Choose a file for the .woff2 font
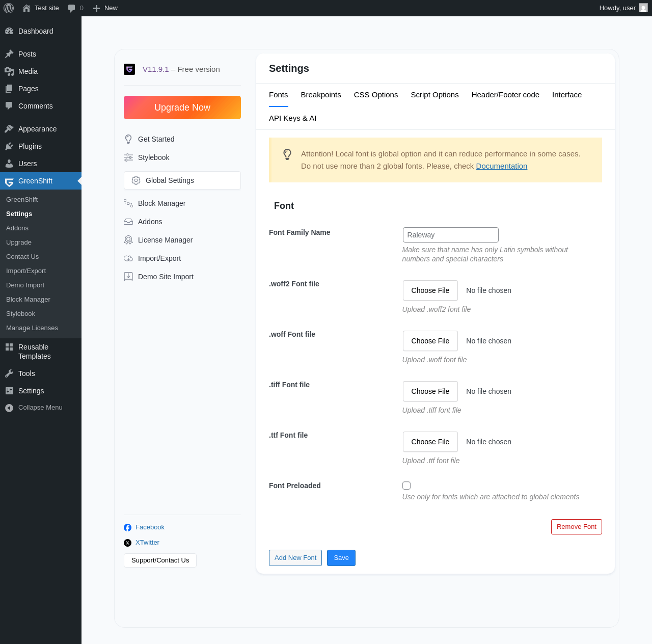The height and width of the screenshot is (644, 652). coord(430,290)
